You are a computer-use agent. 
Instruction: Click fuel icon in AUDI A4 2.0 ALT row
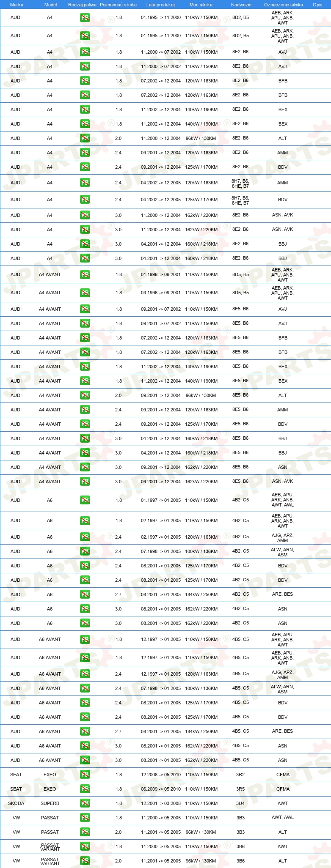click(x=85, y=138)
